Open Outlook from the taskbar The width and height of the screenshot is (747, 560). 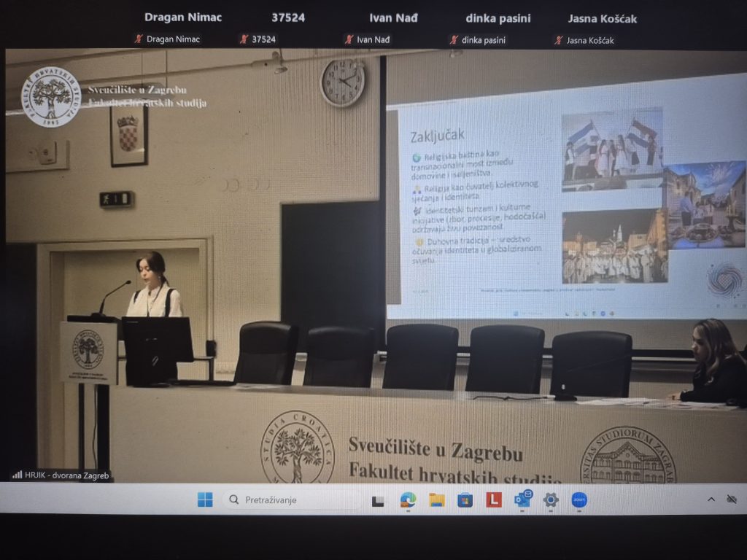[x=523, y=499]
